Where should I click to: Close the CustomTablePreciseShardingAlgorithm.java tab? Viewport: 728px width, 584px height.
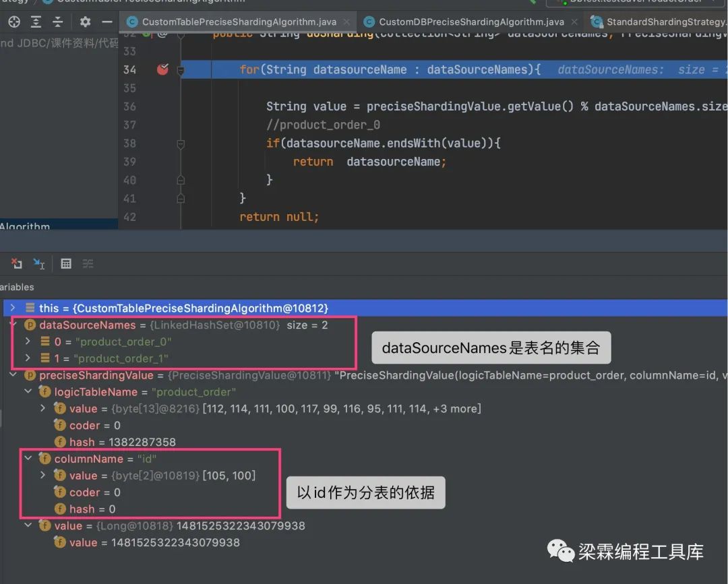(x=346, y=22)
